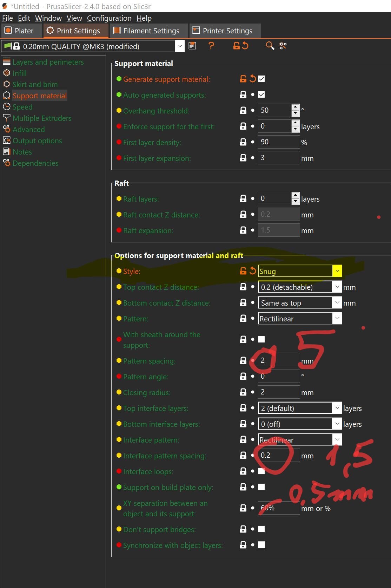
Task: Click the lock icon for First layer density
Action: 243,142
